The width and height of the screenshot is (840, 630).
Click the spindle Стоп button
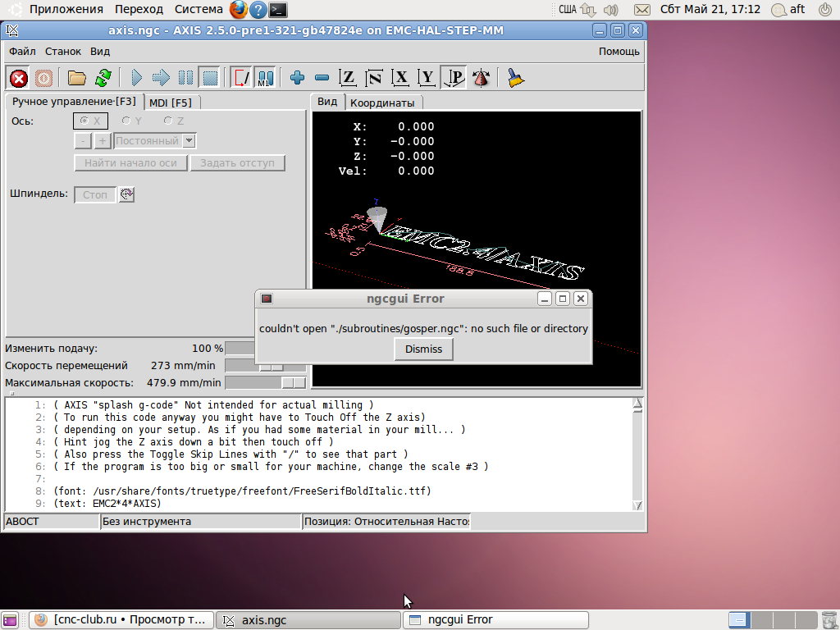[x=95, y=195]
